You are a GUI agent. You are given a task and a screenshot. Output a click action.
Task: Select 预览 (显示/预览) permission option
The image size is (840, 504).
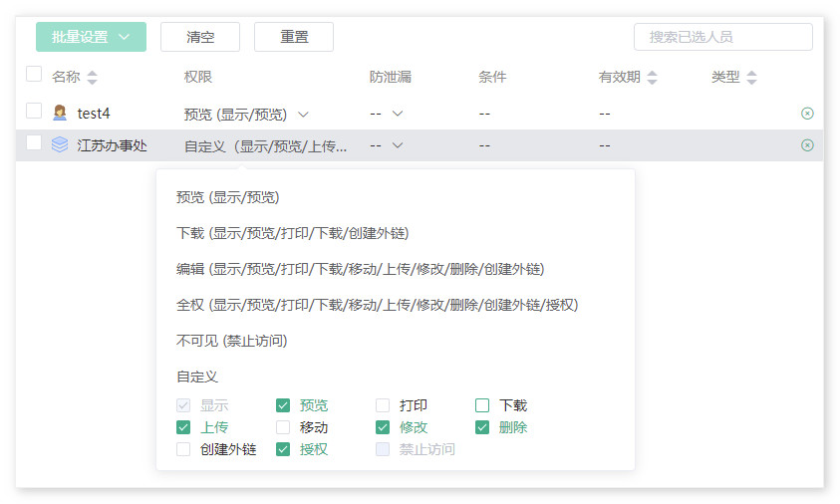tap(227, 197)
